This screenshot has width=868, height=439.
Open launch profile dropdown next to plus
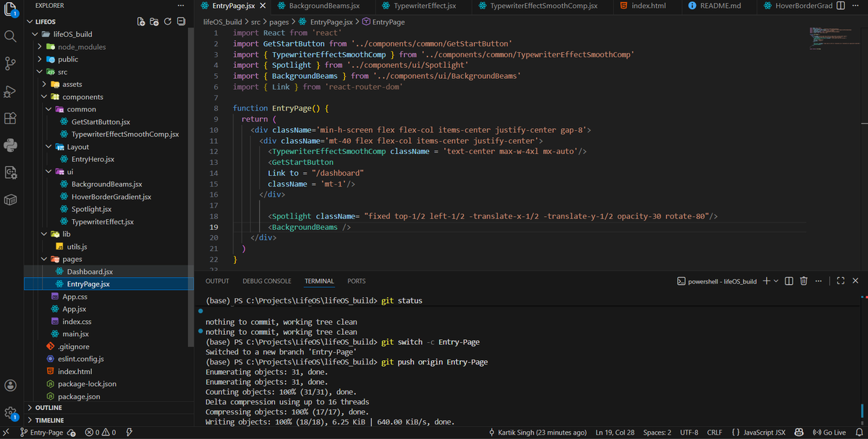776,281
